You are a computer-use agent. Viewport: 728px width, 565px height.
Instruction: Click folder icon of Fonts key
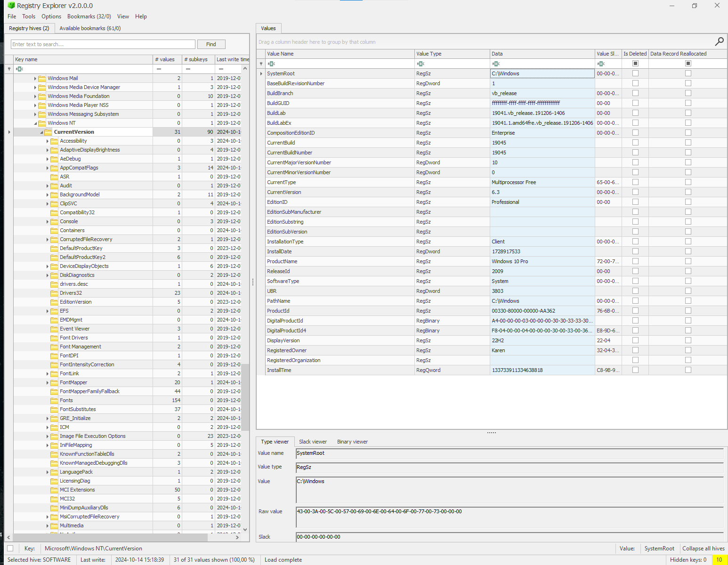tap(54, 400)
